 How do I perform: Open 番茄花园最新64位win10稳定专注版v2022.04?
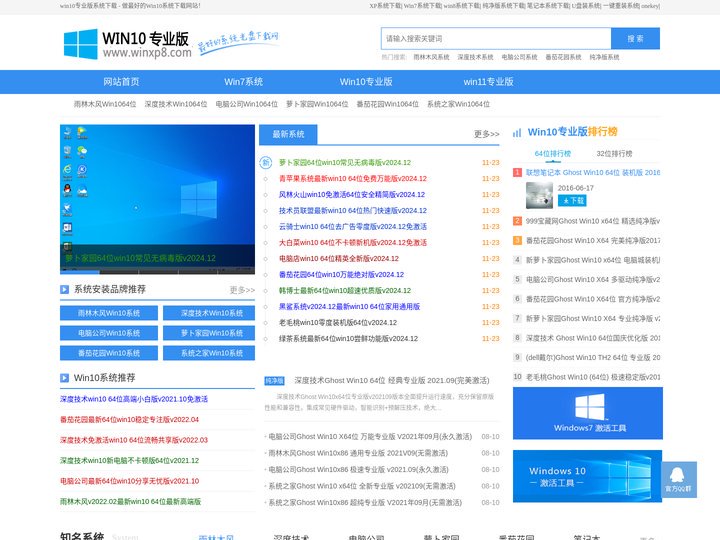pyautogui.click(x=129, y=420)
